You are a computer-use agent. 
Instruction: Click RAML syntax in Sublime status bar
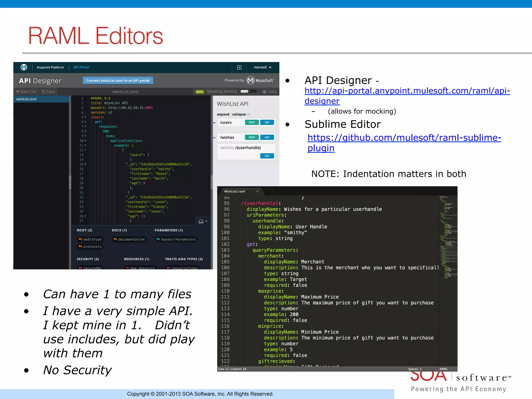(444, 369)
